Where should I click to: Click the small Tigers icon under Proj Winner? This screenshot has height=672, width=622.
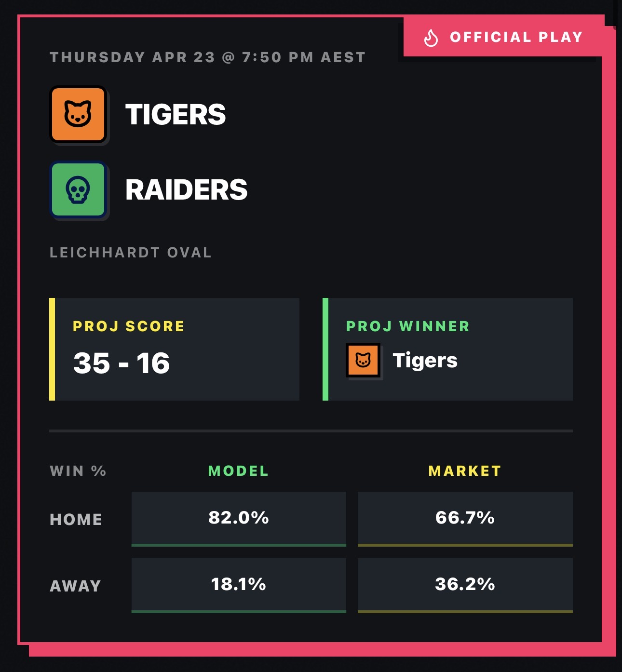[363, 360]
